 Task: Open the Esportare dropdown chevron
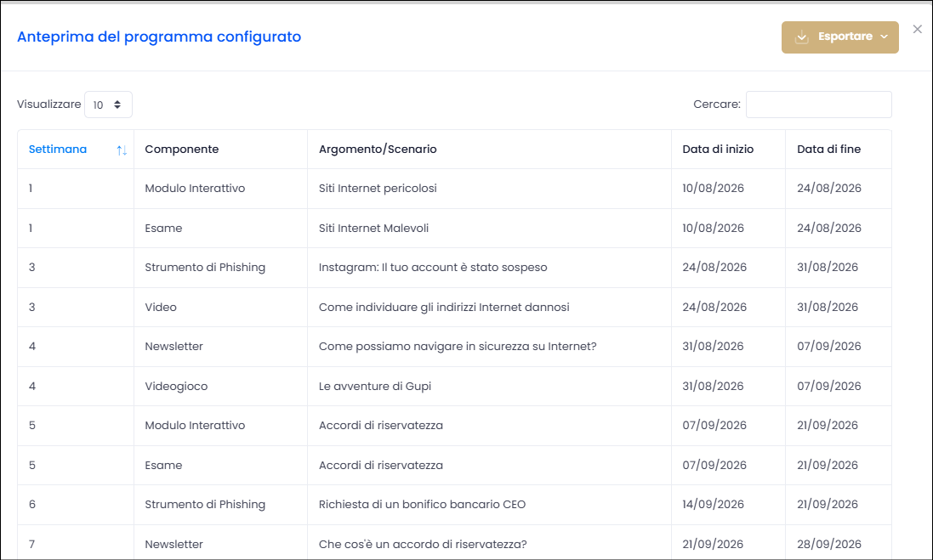885,37
